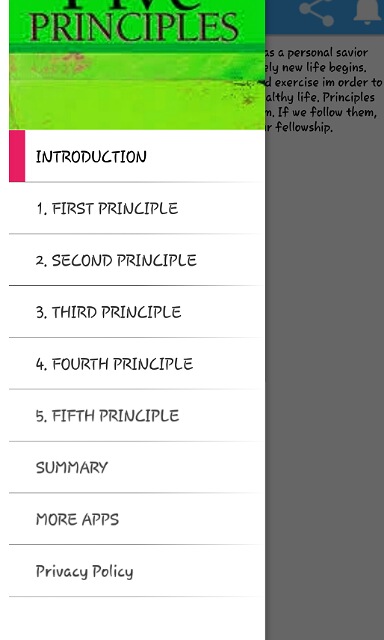This screenshot has width=384, height=640.
Task: Click the pink marker beside INTRODUCTION
Action: (17, 156)
